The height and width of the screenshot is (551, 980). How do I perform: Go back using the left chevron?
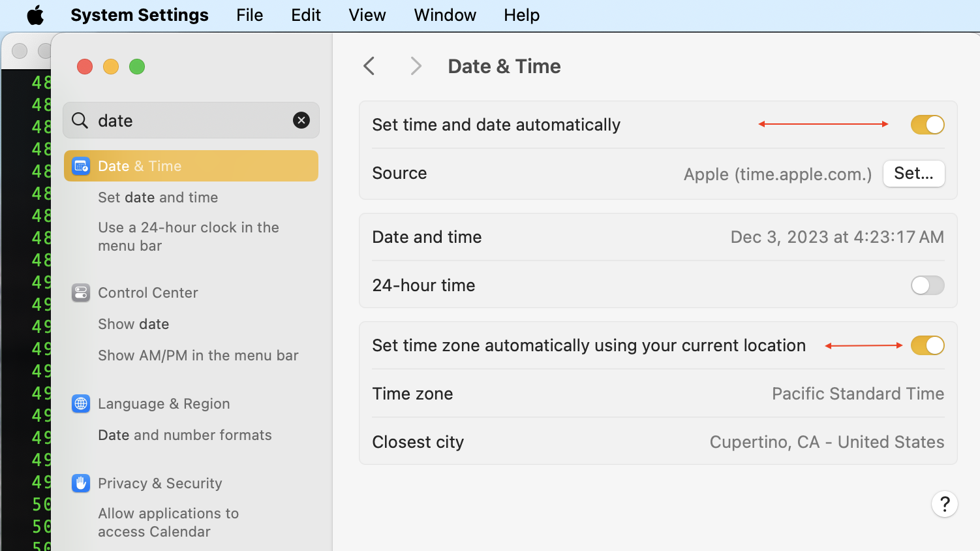click(x=369, y=66)
